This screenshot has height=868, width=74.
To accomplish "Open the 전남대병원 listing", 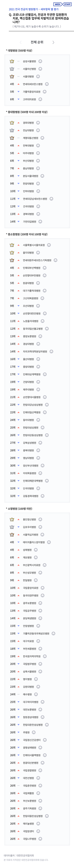I will [28, 130].
